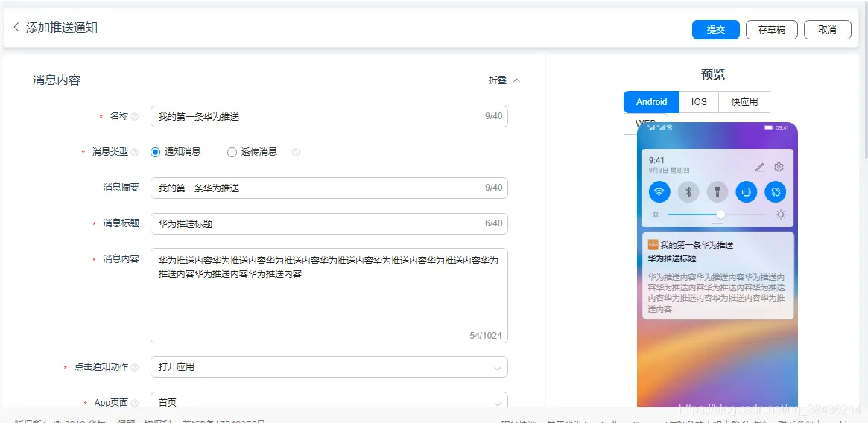Tap the high brightness sun icon
868x423 pixels.
pyautogui.click(x=781, y=214)
